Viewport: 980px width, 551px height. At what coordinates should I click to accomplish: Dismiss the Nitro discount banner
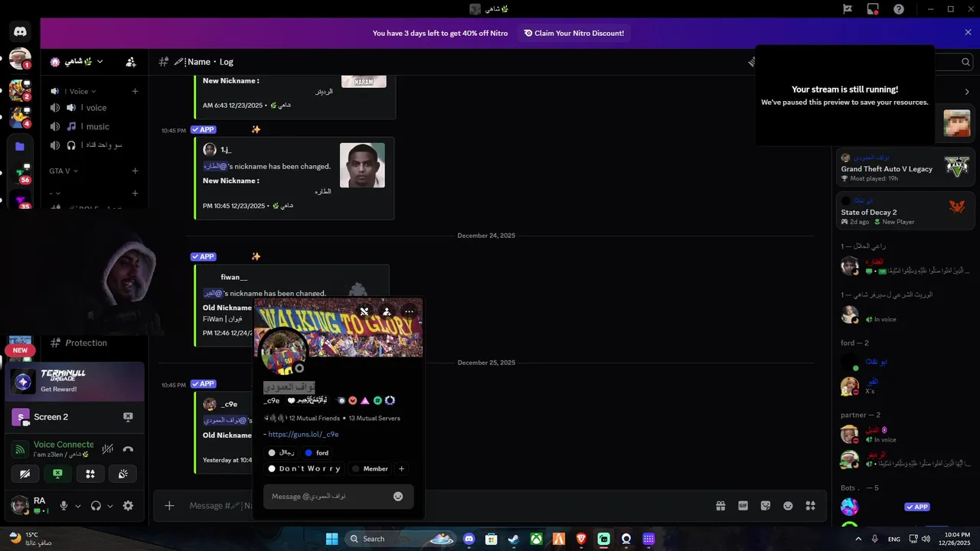pyautogui.click(x=968, y=33)
